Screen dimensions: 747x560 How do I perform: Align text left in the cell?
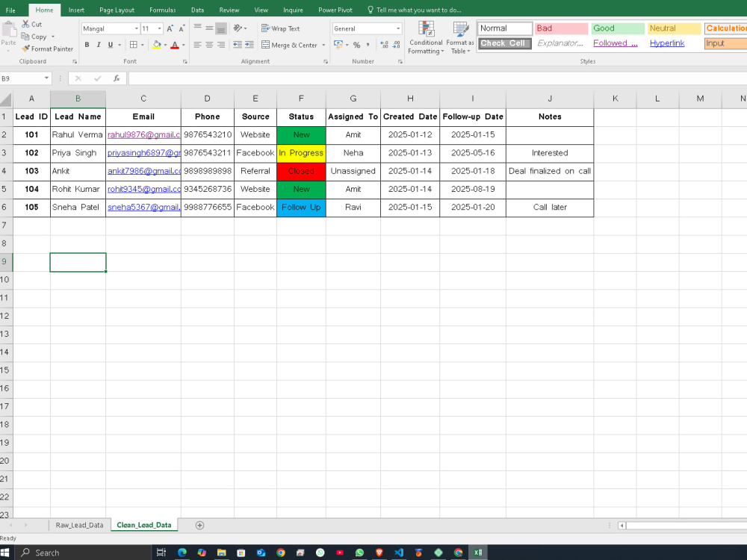point(197,45)
